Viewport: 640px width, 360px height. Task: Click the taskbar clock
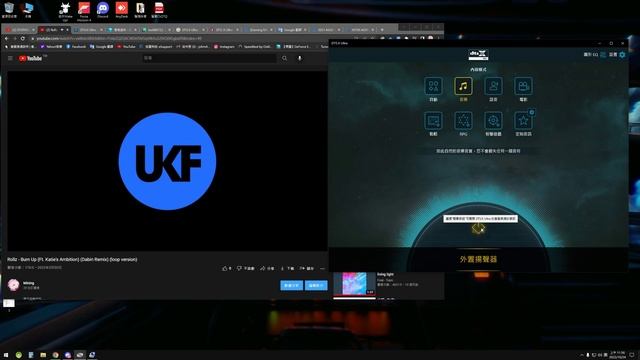coord(618,355)
